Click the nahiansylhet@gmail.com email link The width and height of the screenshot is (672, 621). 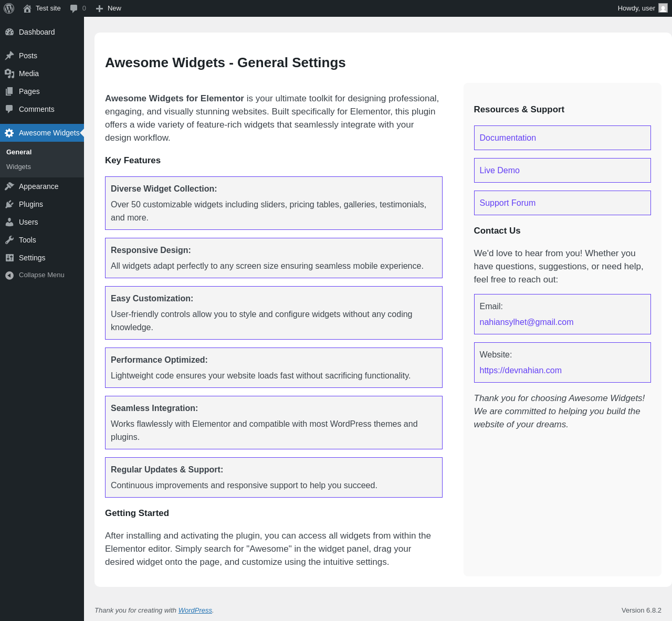click(526, 322)
